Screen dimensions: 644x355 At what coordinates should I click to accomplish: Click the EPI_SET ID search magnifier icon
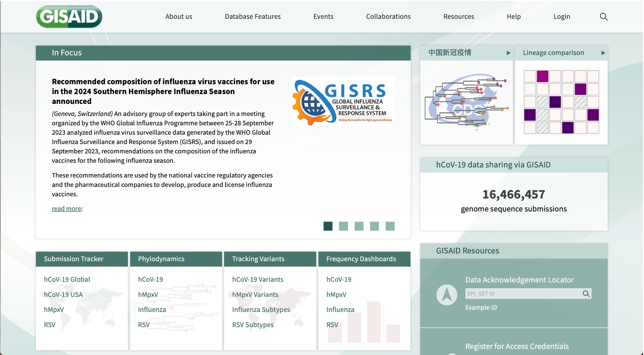coord(586,294)
